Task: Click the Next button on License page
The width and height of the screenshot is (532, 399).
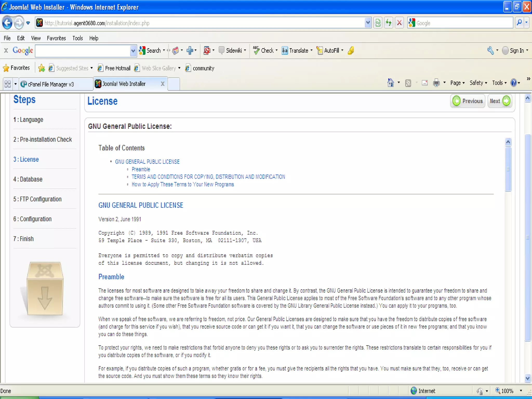Action: [500, 101]
